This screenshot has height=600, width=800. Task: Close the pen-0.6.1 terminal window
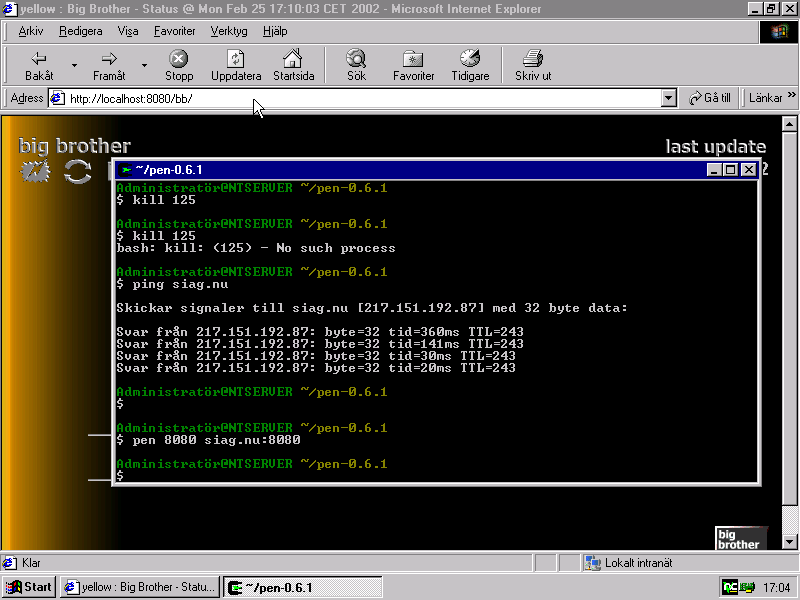748,170
